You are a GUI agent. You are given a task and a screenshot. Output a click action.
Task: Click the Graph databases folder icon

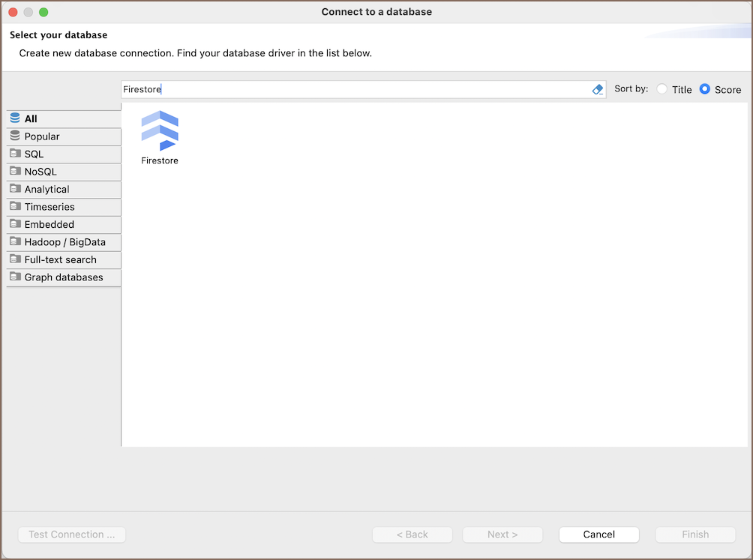15,277
